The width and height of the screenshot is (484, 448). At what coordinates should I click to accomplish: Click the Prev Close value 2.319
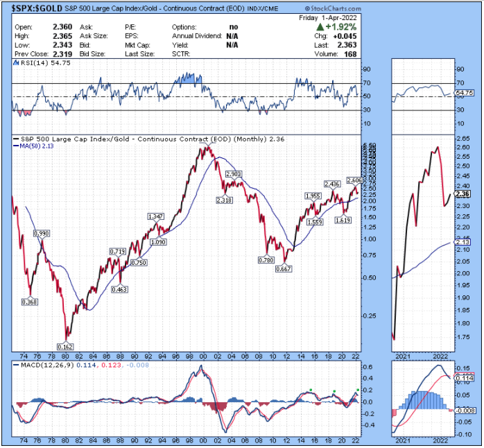click(62, 54)
